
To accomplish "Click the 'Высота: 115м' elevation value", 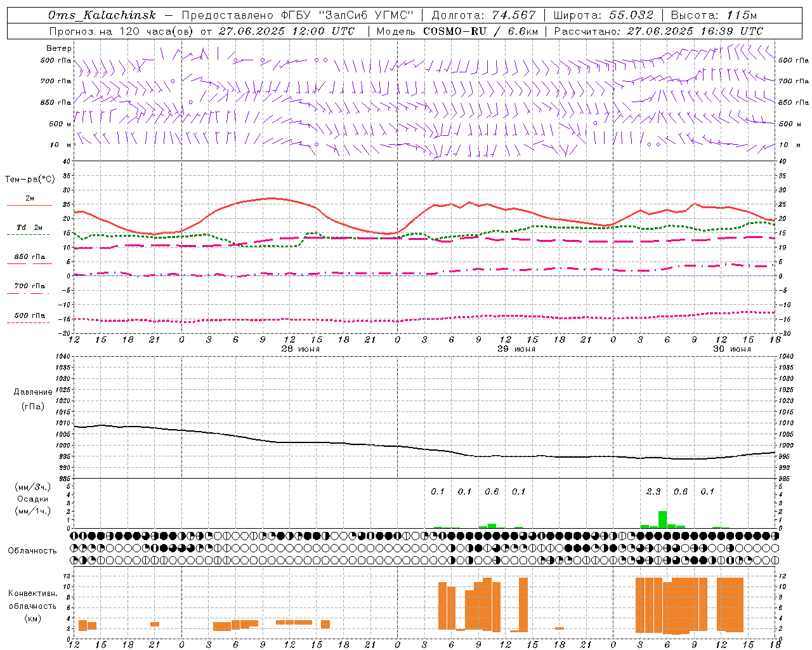I will pyautogui.click(x=714, y=15).
